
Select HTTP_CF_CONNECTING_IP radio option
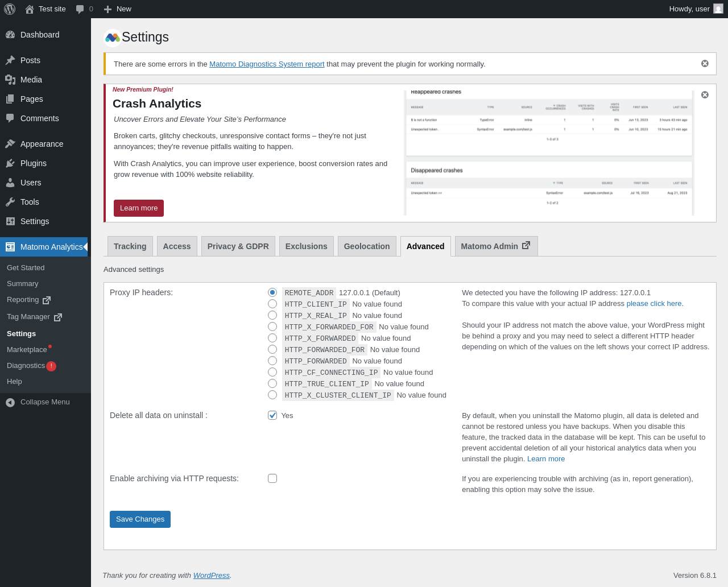272,372
